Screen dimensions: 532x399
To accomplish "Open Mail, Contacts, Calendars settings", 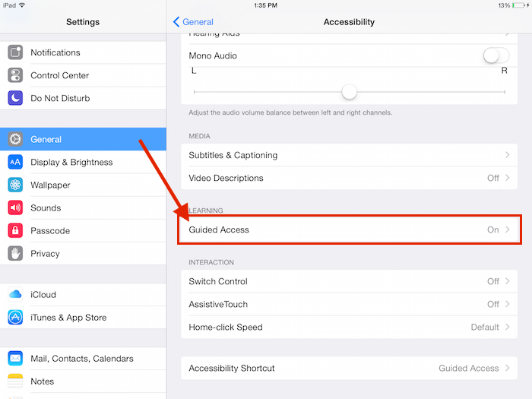I will coord(83,358).
